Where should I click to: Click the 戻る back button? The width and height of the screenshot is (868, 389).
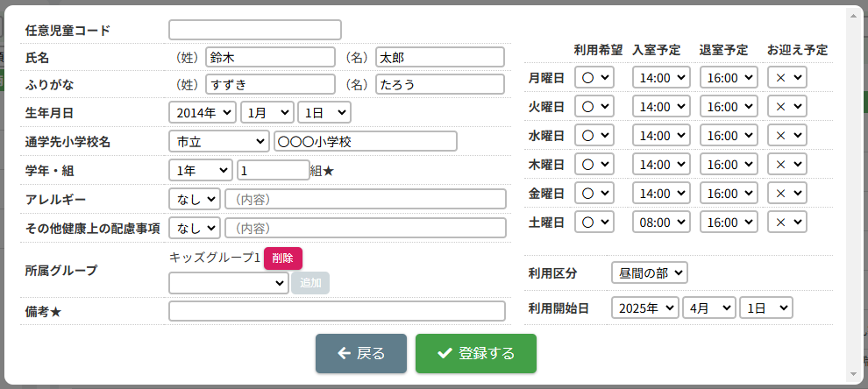tap(360, 353)
